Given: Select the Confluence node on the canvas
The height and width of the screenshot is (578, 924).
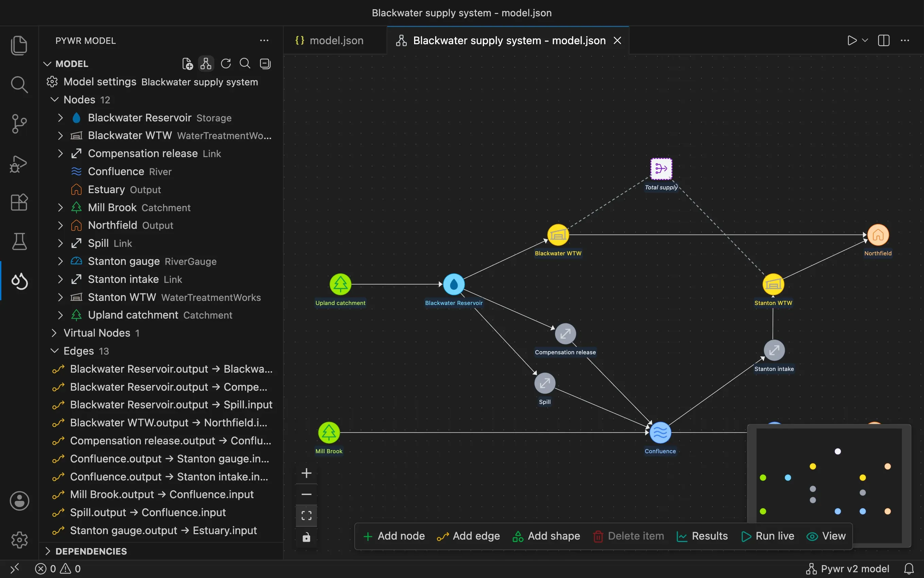Looking at the screenshot, I should click(660, 432).
